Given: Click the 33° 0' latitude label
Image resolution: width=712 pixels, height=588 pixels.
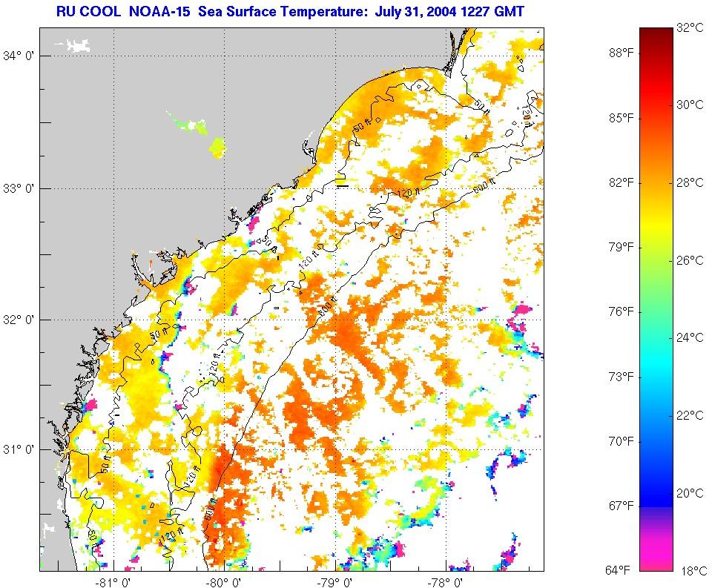Looking at the screenshot, I should [x=19, y=188].
